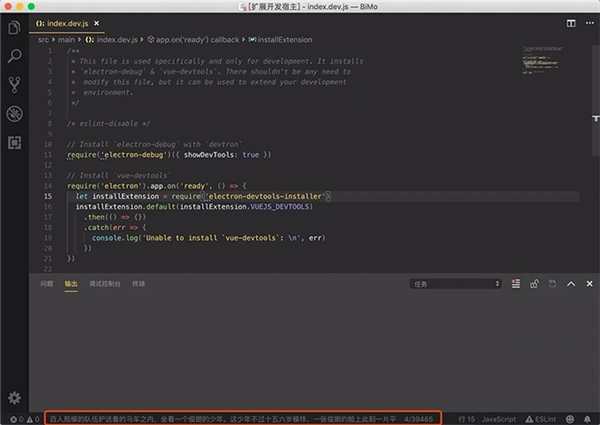Close the bottom panel
Image resolution: width=600 pixels, height=425 pixels.
tap(588, 284)
